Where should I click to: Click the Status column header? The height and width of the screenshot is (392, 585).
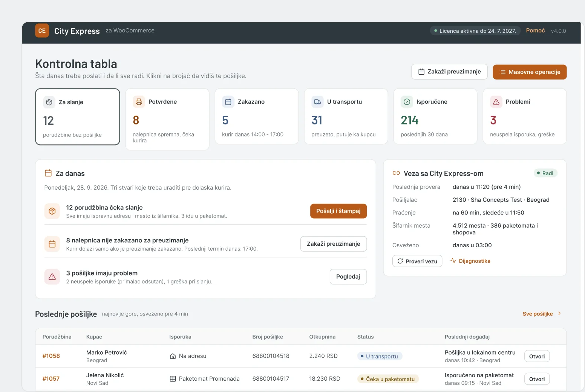pyautogui.click(x=366, y=337)
